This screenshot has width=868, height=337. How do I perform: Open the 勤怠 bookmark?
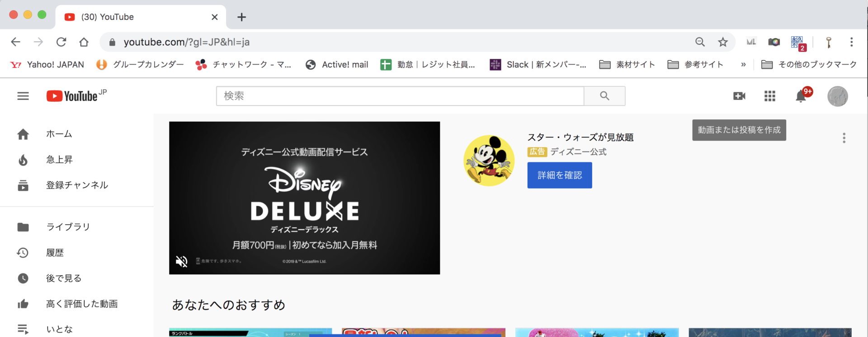tap(428, 65)
